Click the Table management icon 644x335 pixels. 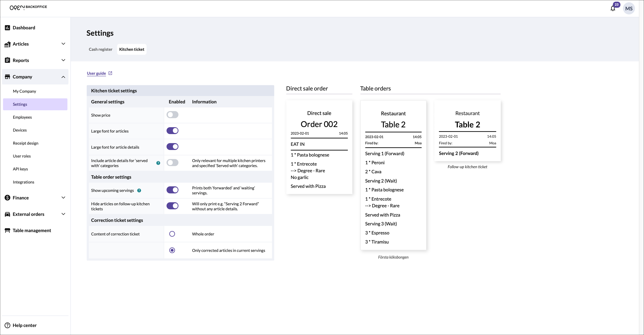coord(7,230)
